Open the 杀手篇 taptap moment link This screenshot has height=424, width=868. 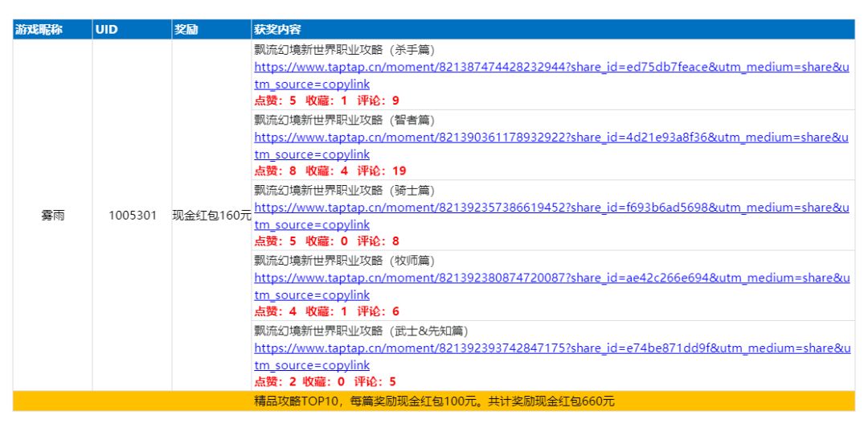click(x=551, y=76)
